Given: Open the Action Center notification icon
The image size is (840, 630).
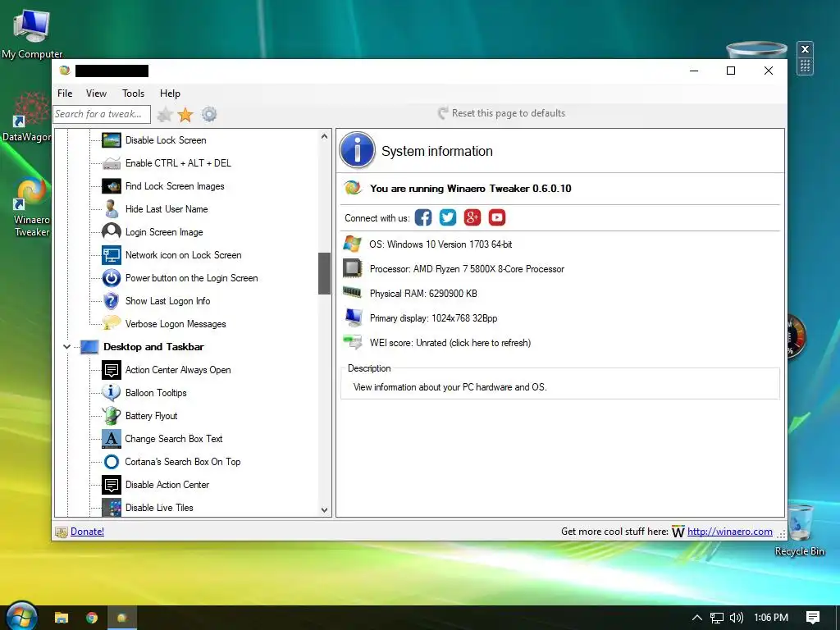Looking at the screenshot, I should [813, 618].
